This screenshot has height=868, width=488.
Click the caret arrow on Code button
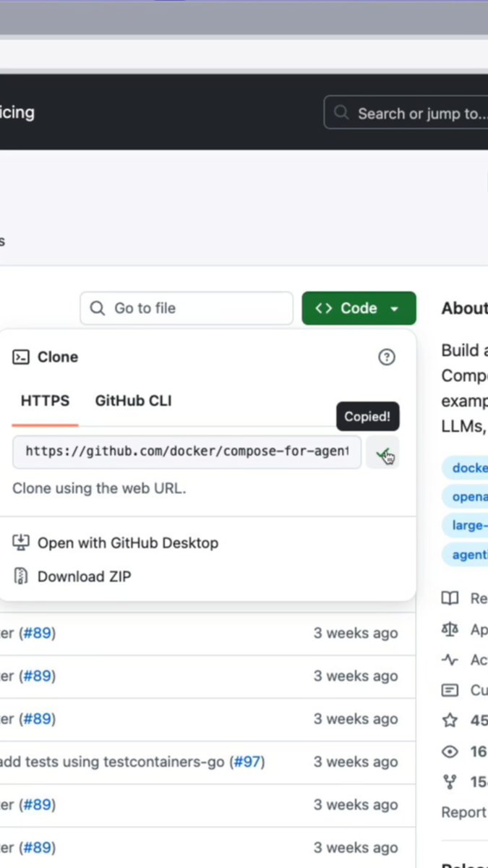pyautogui.click(x=394, y=309)
